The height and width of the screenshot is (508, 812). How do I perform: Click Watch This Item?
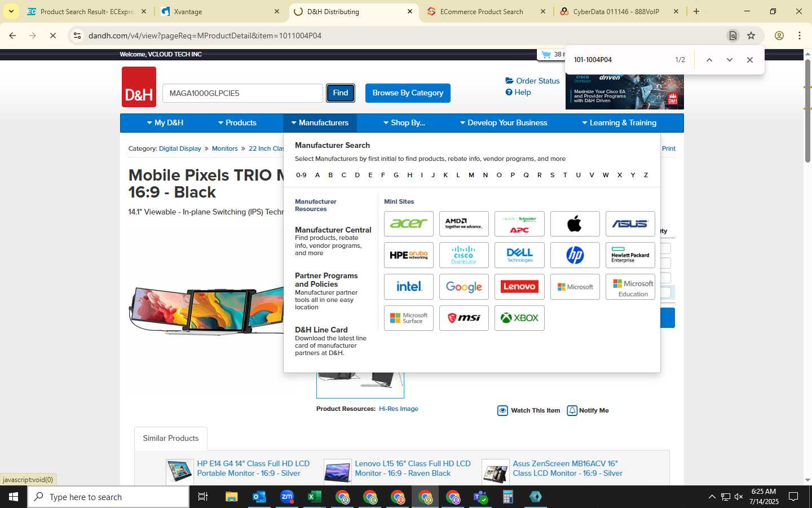pyautogui.click(x=529, y=410)
